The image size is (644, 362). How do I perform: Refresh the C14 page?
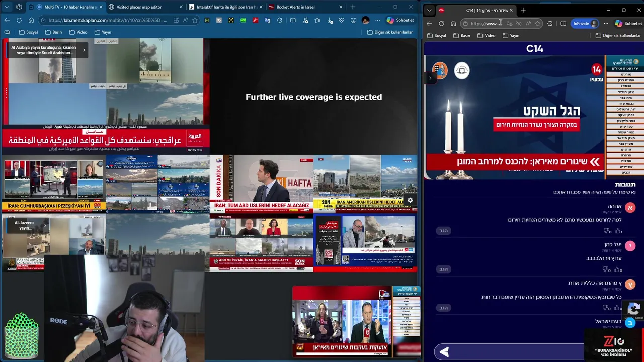pyautogui.click(x=441, y=23)
